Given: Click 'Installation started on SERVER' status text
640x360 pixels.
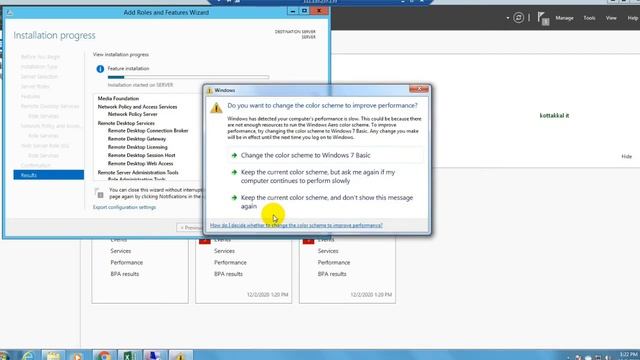Looking at the screenshot, I should [140, 85].
